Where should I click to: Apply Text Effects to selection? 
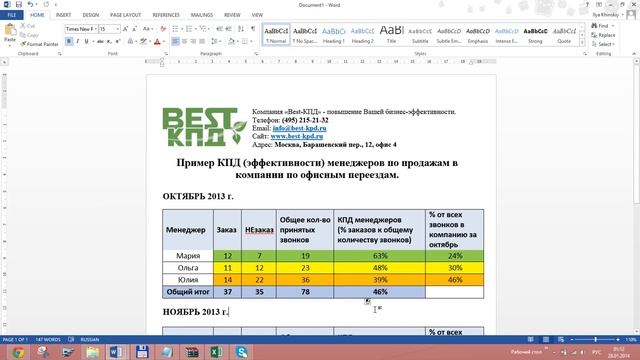[130, 41]
